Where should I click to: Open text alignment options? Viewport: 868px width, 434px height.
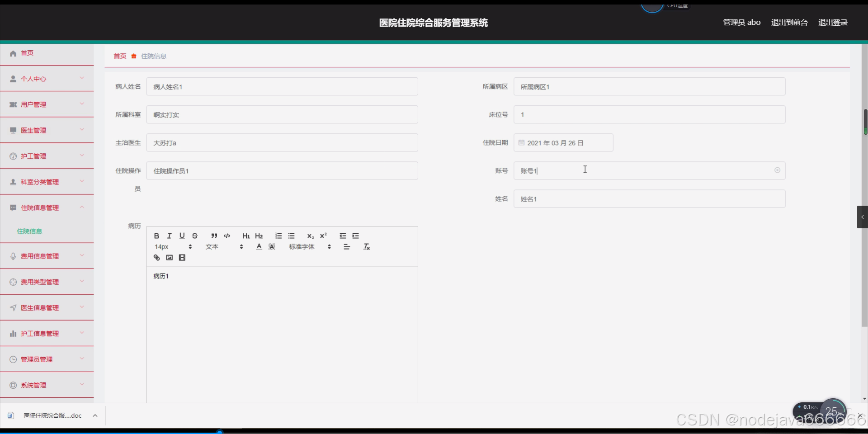pyautogui.click(x=347, y=247)
